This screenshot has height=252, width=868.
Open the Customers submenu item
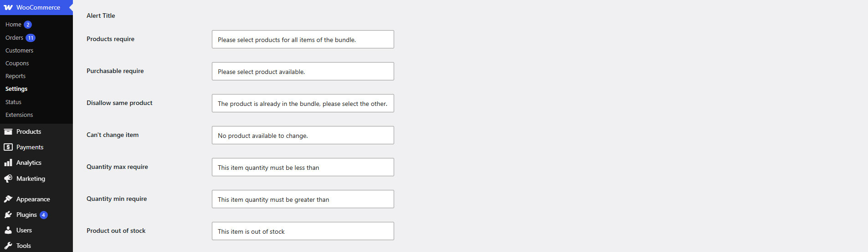tap(19, 51)
